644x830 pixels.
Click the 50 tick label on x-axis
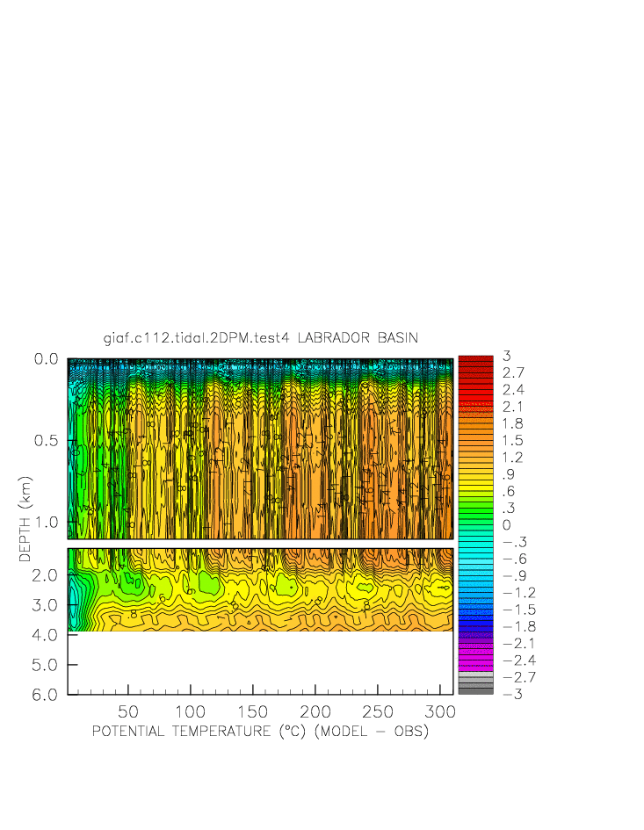tap(128, 712)
